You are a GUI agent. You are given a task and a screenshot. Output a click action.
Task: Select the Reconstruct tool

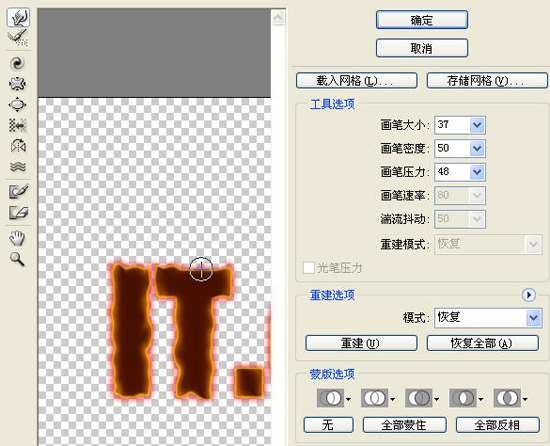[x=18, y=38]
